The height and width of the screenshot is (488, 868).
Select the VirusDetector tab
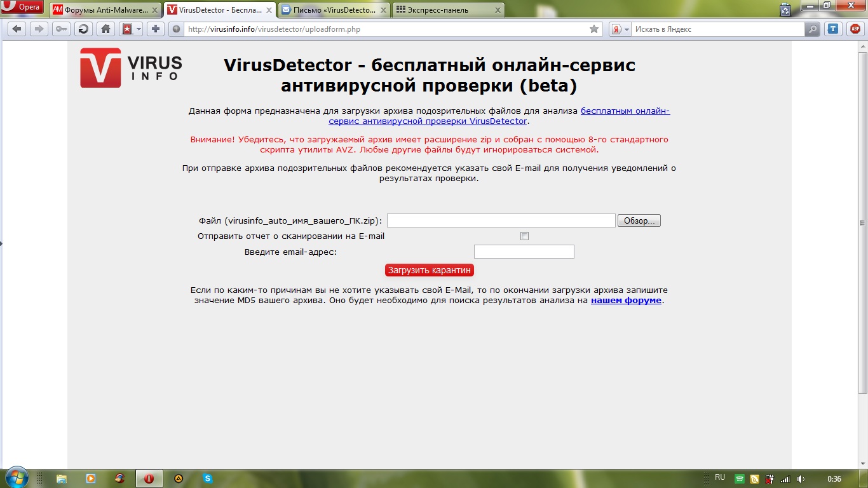pyautogui.click(x=220, y=10)
